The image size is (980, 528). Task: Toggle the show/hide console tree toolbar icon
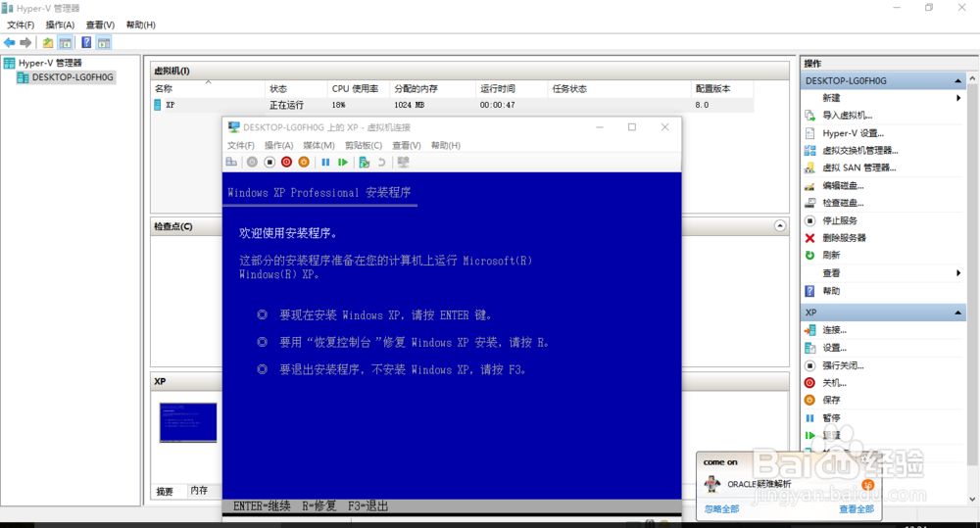65,42
